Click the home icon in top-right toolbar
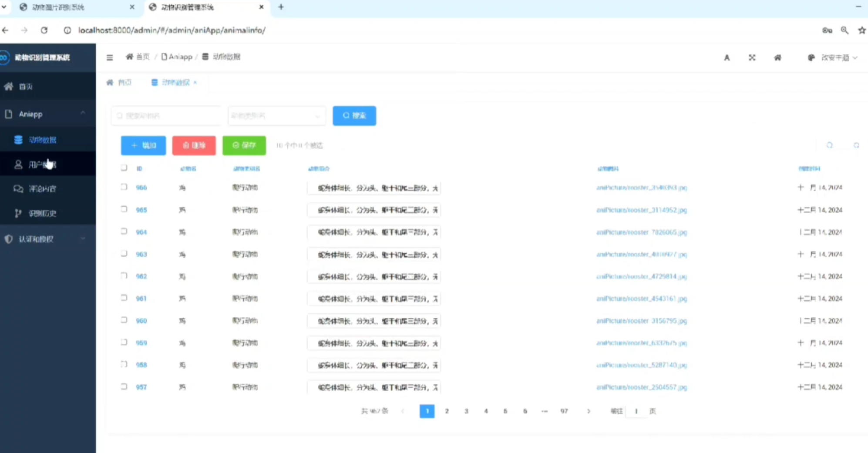Screen dimensions: 868x453 (777, 57)
